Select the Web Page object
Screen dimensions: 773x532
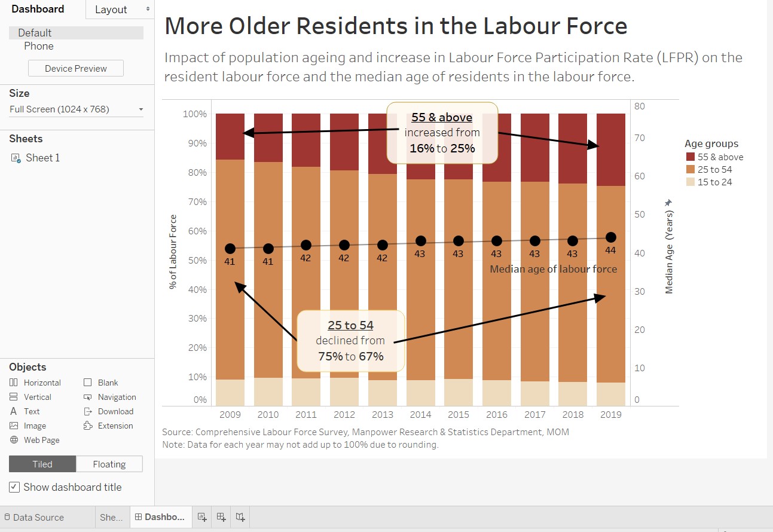(x=35, y=440)
